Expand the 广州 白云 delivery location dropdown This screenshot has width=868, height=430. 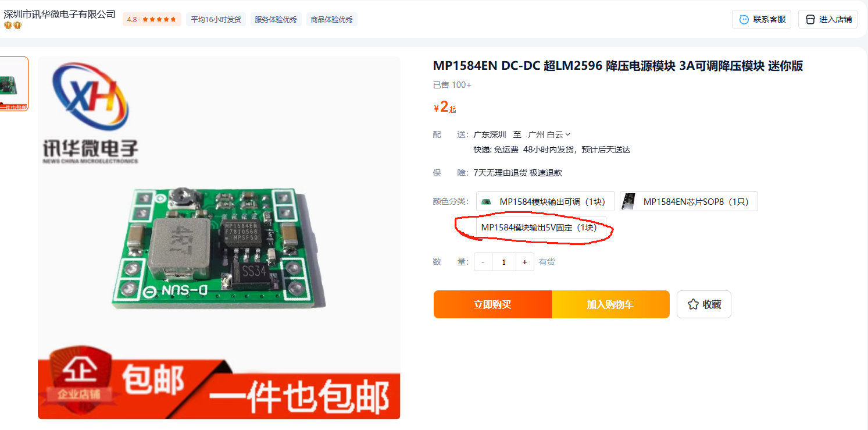(549, 134)
